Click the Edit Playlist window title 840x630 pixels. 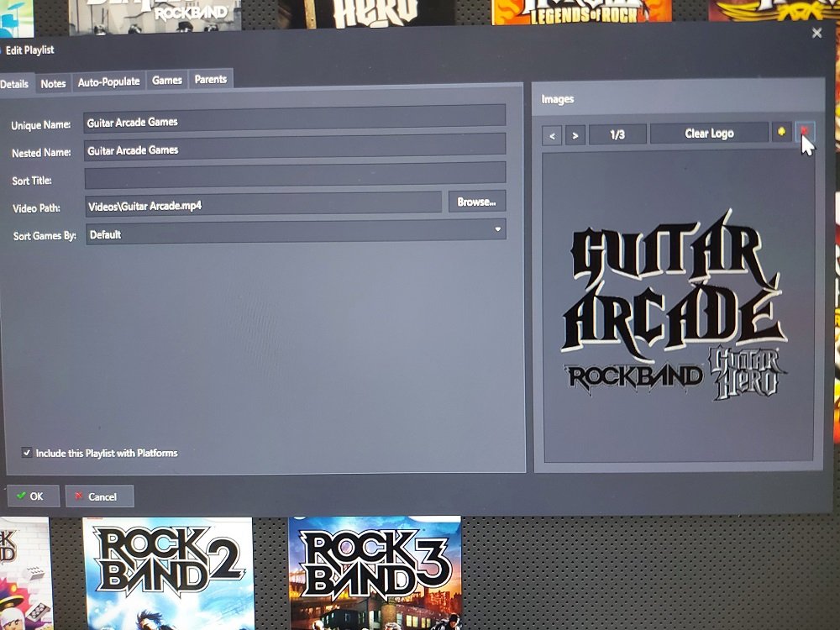pos(30,50)
